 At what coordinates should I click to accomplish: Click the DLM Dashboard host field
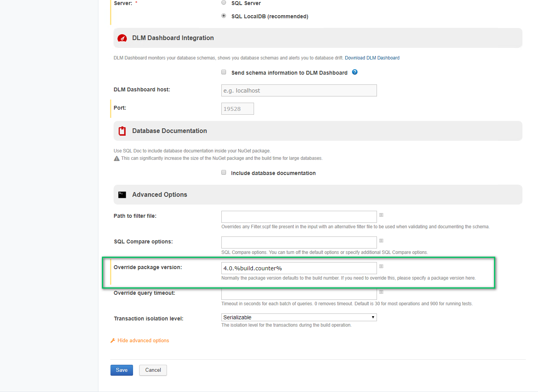299,91
